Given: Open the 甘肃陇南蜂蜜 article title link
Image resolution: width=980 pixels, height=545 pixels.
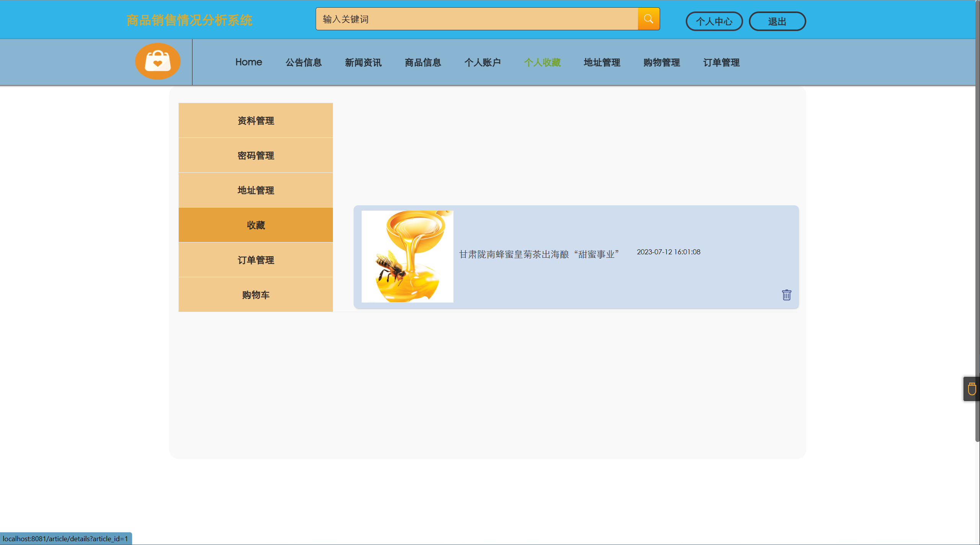Looking at the screenshot, I should click(539, 254).
